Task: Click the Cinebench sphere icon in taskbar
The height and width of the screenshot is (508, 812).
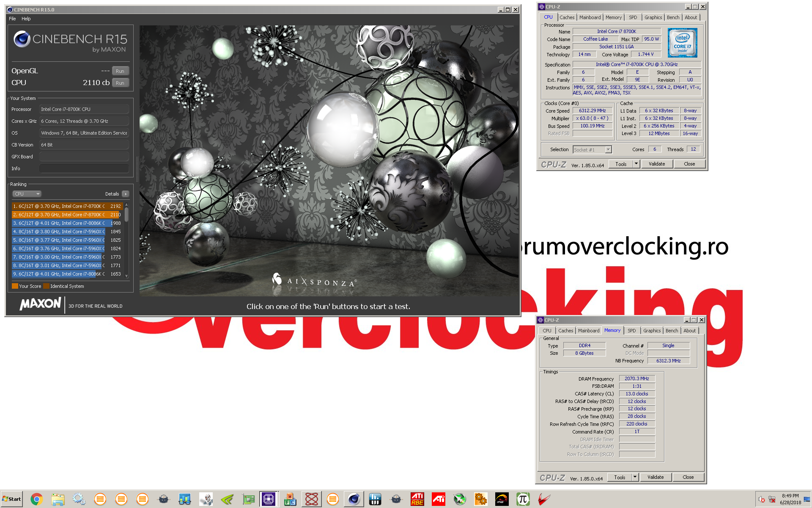Action: 354,500
